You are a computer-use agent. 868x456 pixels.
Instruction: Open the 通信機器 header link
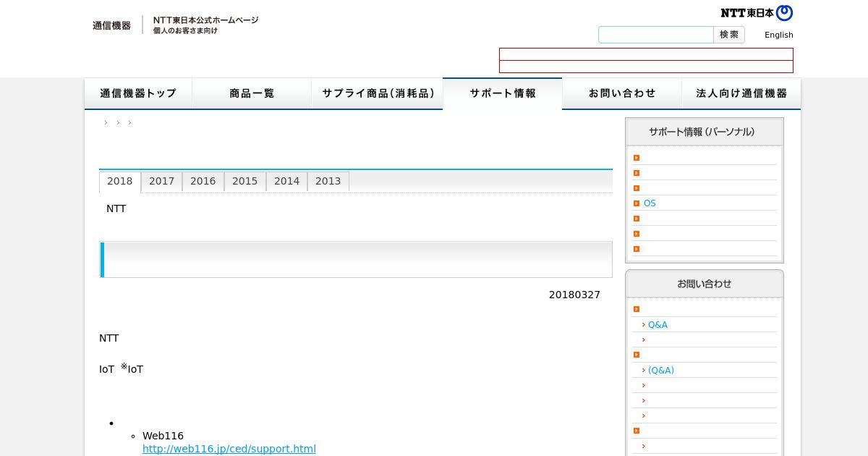click(x=111, y=25)
